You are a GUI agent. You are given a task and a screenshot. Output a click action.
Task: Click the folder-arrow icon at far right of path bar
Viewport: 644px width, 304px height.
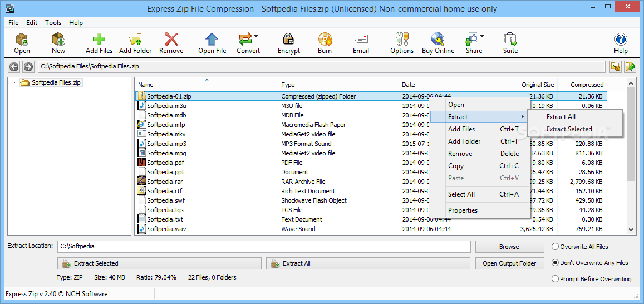630,67
